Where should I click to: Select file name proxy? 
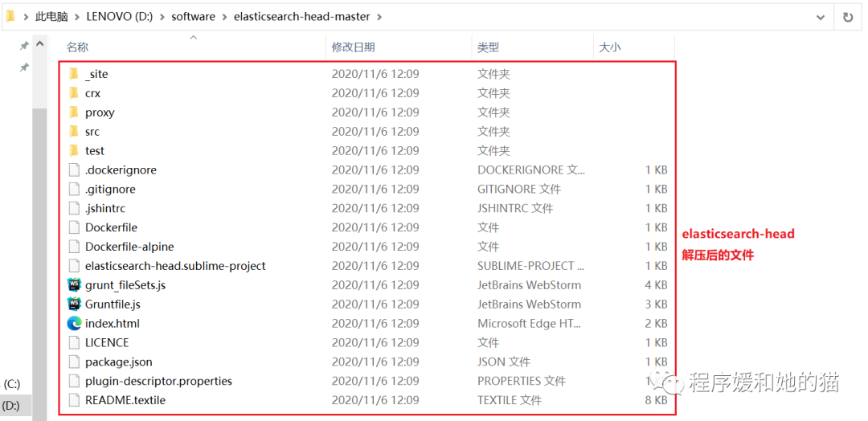tap(100, 112)
